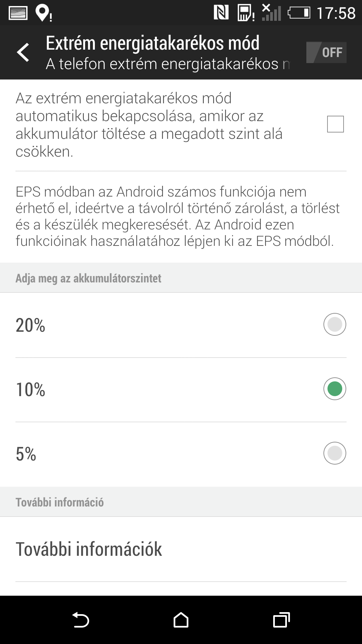Tap the back arrow in the header
This screenshot has height=644, width=362.
pyautogui.click(x=23, y=52)
